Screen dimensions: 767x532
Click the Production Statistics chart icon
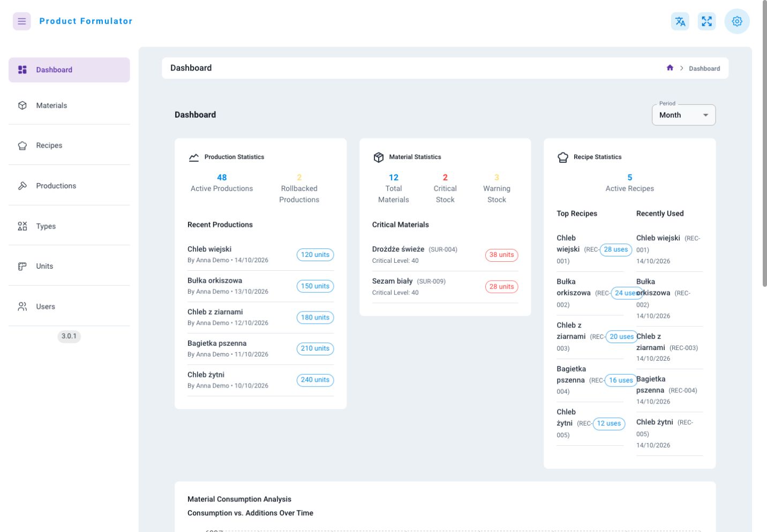pos(194,157)
